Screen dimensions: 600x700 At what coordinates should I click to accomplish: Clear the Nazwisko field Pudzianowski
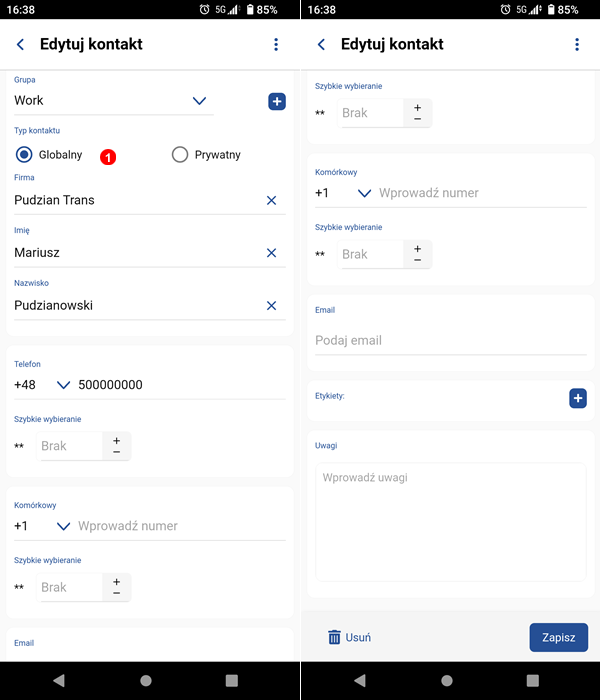tap(271, 306)
